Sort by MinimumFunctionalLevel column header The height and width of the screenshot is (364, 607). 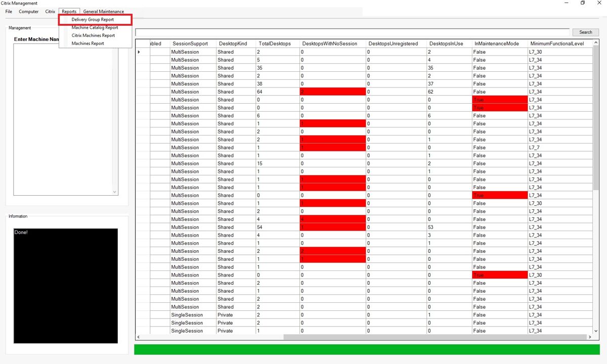(x=560, y=43)
